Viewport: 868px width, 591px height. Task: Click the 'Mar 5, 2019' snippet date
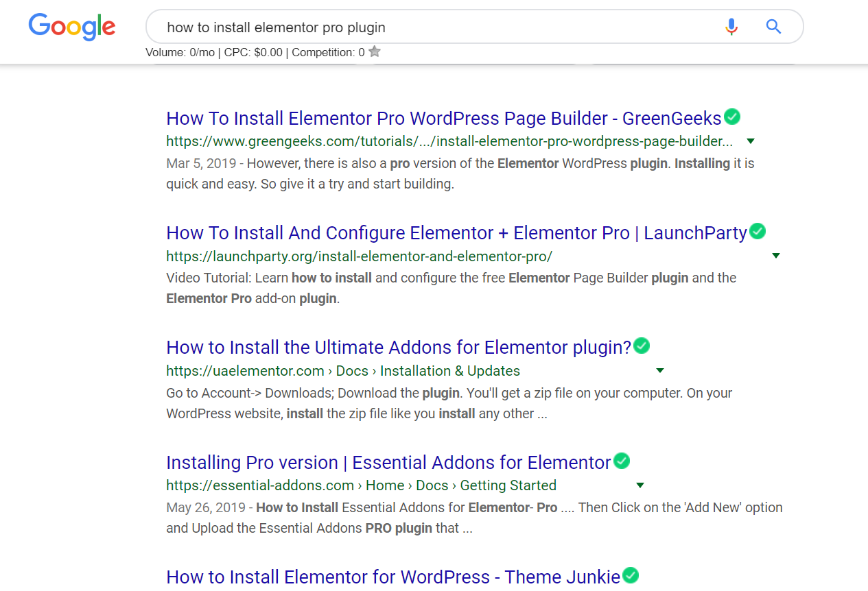tap(200, 164)
